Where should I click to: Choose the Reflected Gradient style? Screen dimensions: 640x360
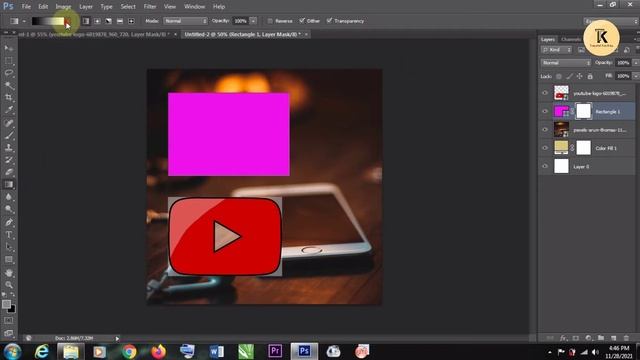coord(120,21)
